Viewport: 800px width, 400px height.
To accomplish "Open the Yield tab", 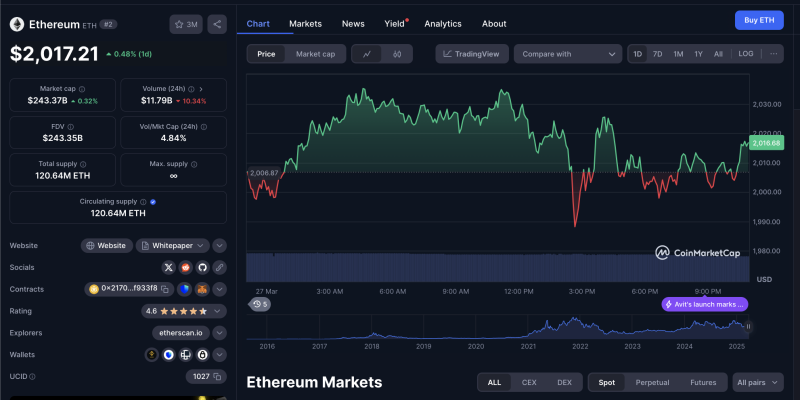I will click(x=395, y=24).
